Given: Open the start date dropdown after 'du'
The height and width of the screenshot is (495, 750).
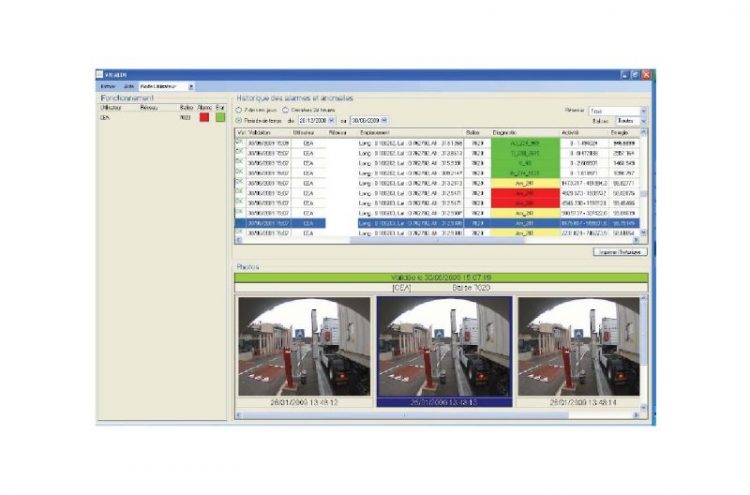Looking at the screenshot, I should (332, 121).
